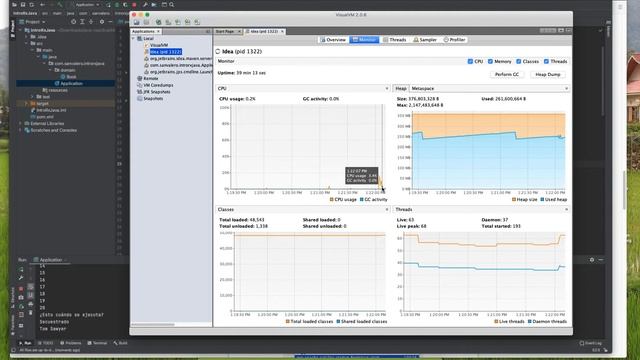This screenshot has height=360, width=640.
Task: Click IntelliJ red Stop toolbar icon
Action: (x=134, y=5)
